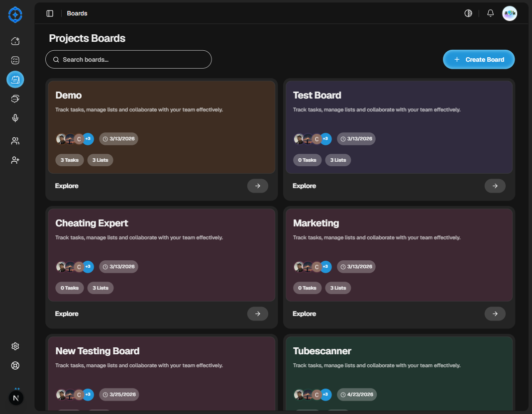This screenshot has width=532, height=414.
Task: Open the Test Board title
Action: coord(317,96)
